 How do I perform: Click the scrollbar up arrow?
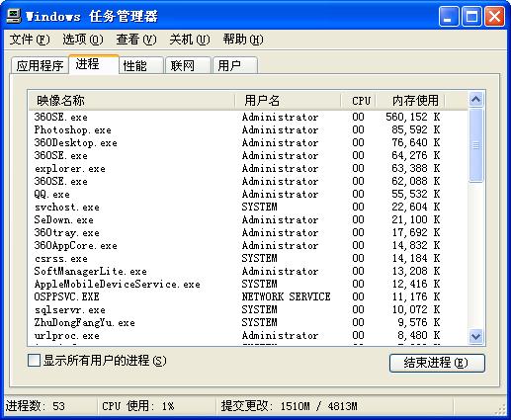[475, 99]
